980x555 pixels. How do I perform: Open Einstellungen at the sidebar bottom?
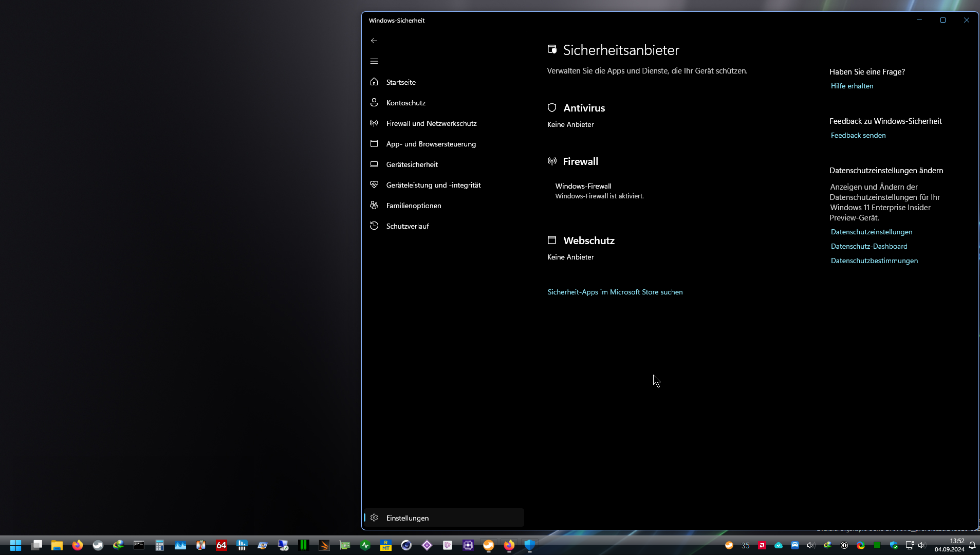pos(443,517)
